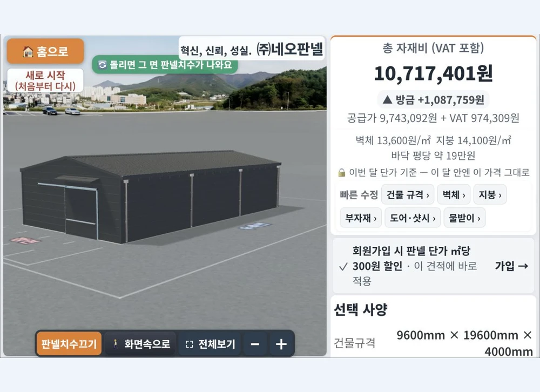
Task: Click total price 10,717,401원
Action: (x=433, y=73)
